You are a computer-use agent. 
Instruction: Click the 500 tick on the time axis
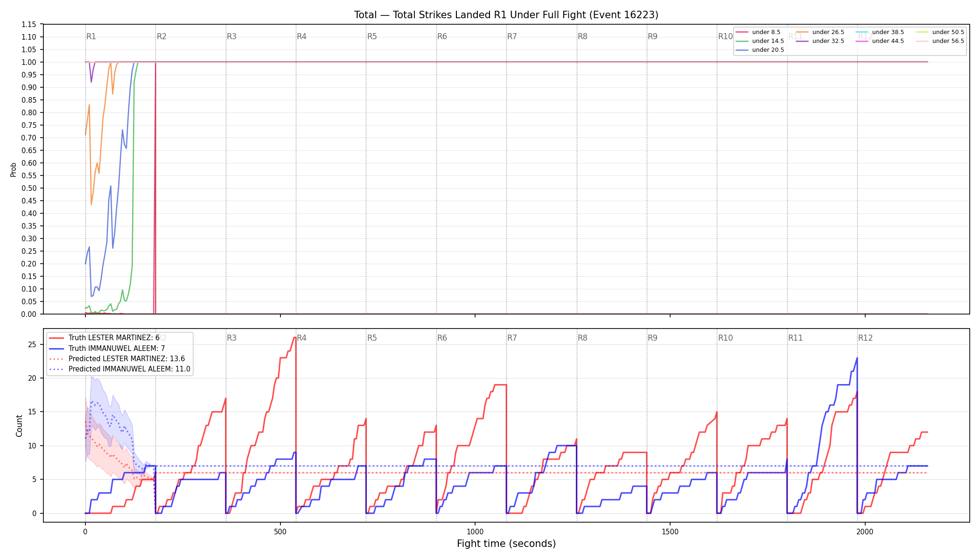[x=280, y=532]
